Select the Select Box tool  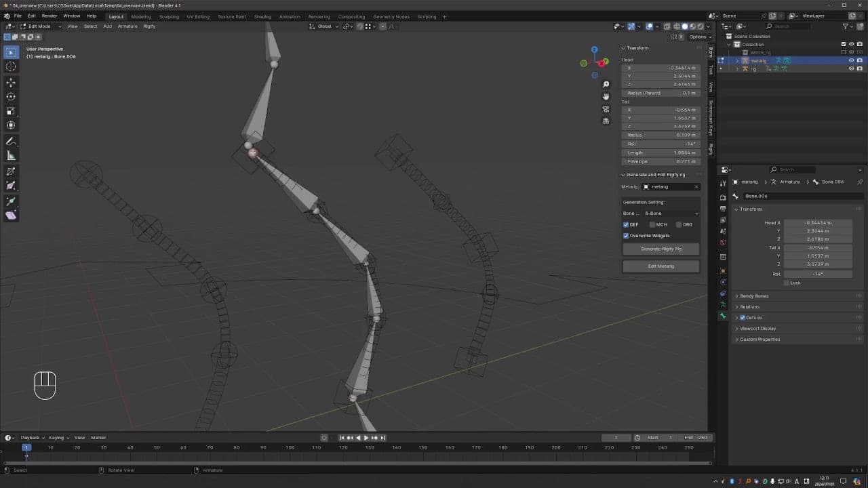click(11, 52)
